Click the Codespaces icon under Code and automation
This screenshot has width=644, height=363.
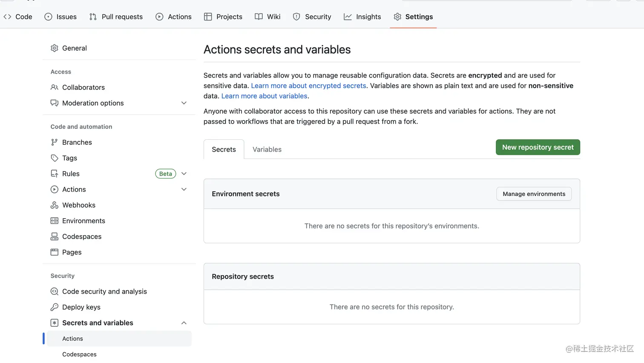(54, 236)
